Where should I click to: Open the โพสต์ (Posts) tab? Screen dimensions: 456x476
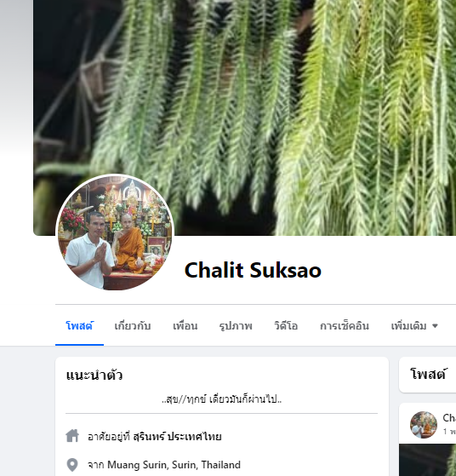coord(79,326)
